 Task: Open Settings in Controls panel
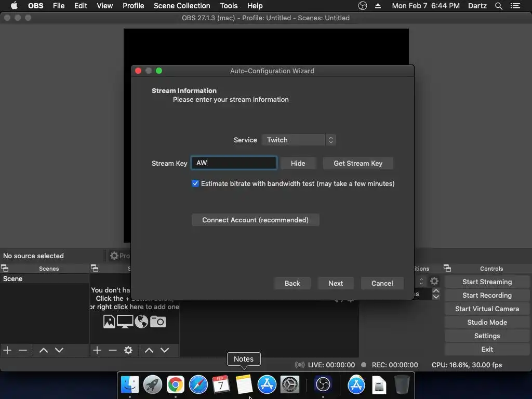(487, 336)
